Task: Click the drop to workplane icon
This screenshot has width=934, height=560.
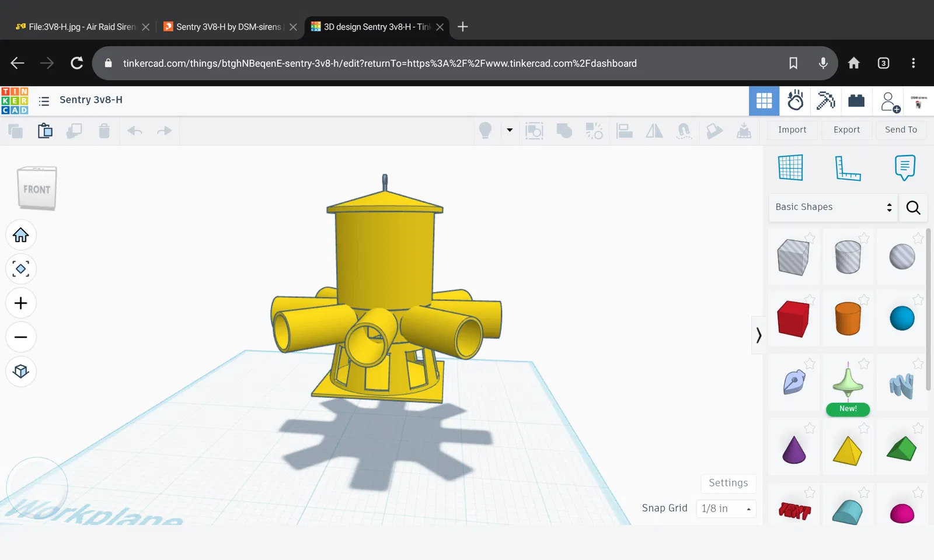Action: [744, 131]
